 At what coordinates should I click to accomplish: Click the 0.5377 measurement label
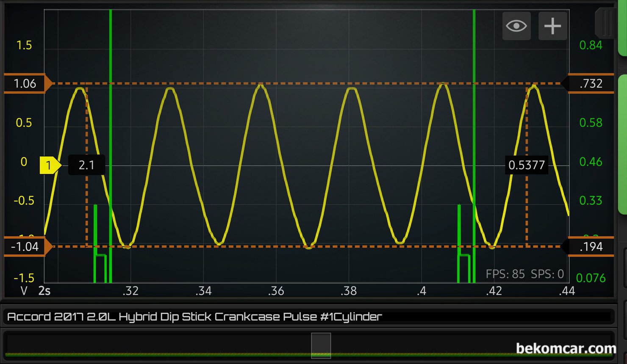[x=526, y=165]
